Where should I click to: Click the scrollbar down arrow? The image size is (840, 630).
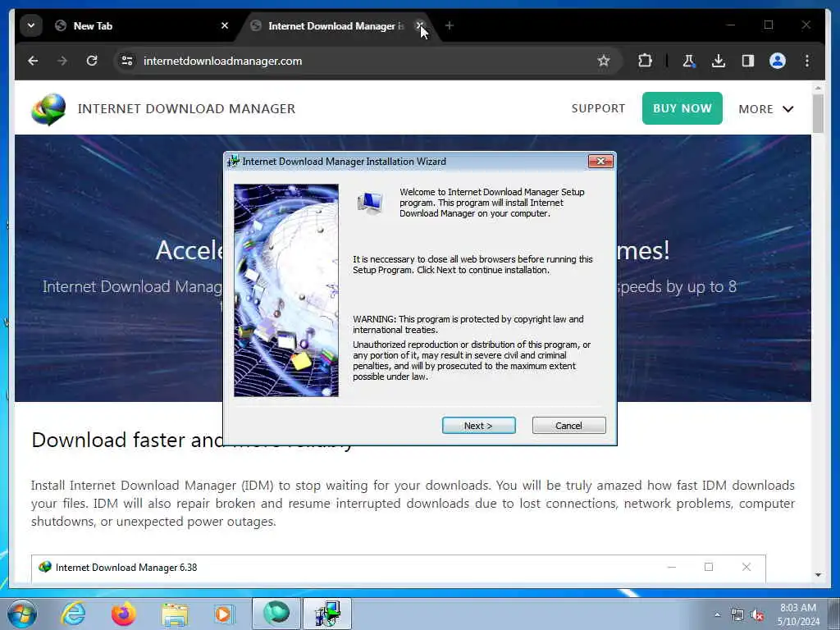click(x=818, y=575)
